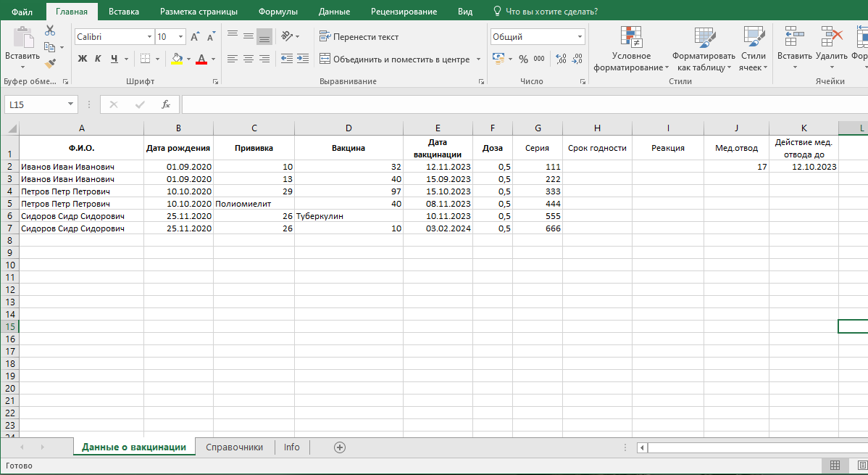Click the increase decimal places icon

(x=561, y=59)
